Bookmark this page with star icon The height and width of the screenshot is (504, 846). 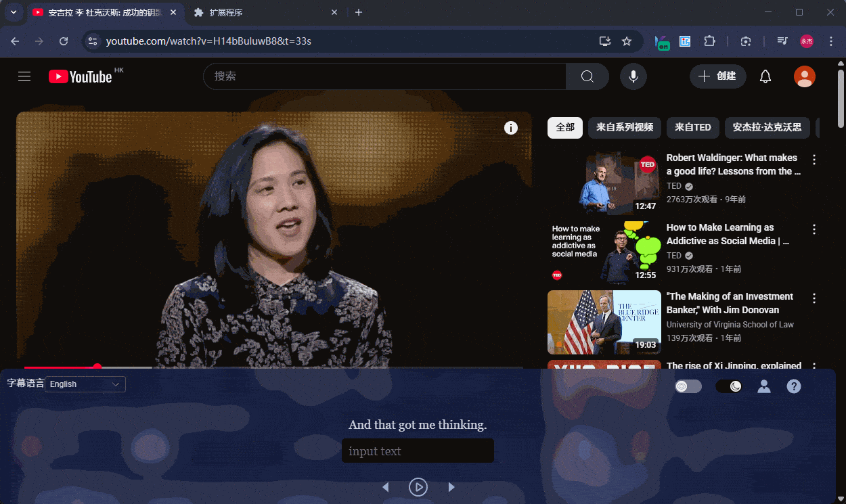(x=627, y=41)
